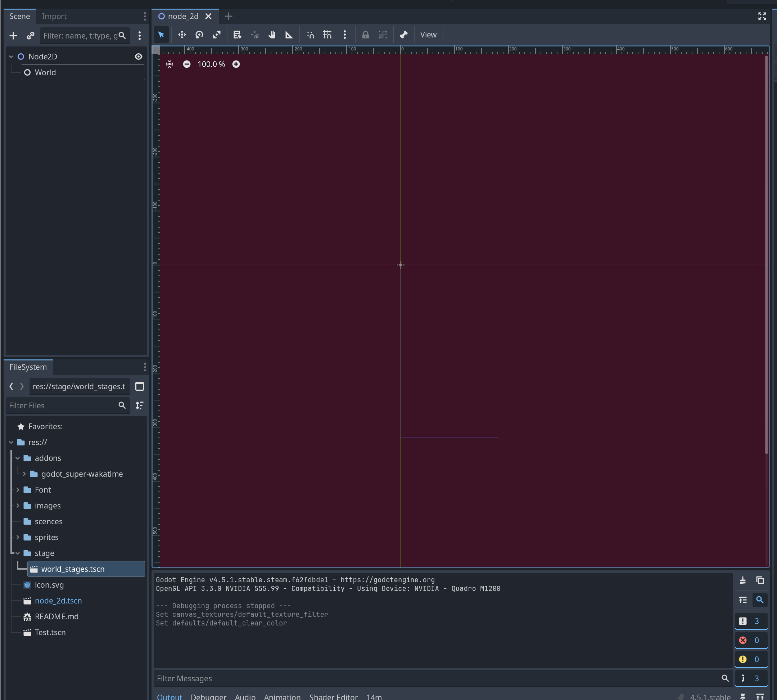The height and width of the screenshot is (700, 777).
Task: Open the View menu button
Action: click(x=428, y=35)
